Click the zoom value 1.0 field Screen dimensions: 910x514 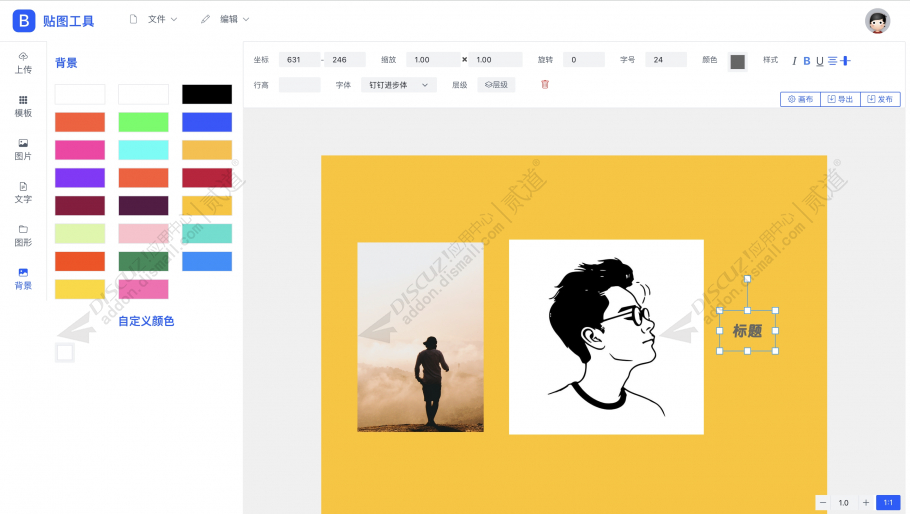[x=844, y=502]
